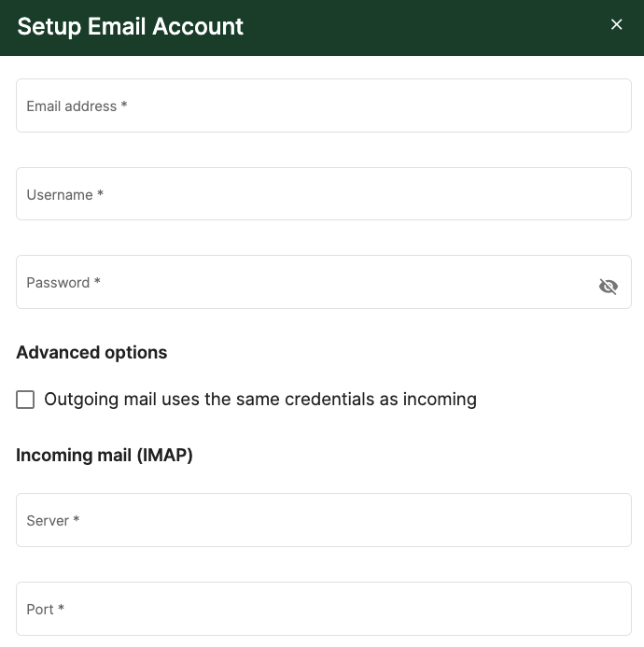The height and width of the screenshot is (647, 644).
Task: Click the "Server *" placeholder label
Action: [x=53, y=520]
